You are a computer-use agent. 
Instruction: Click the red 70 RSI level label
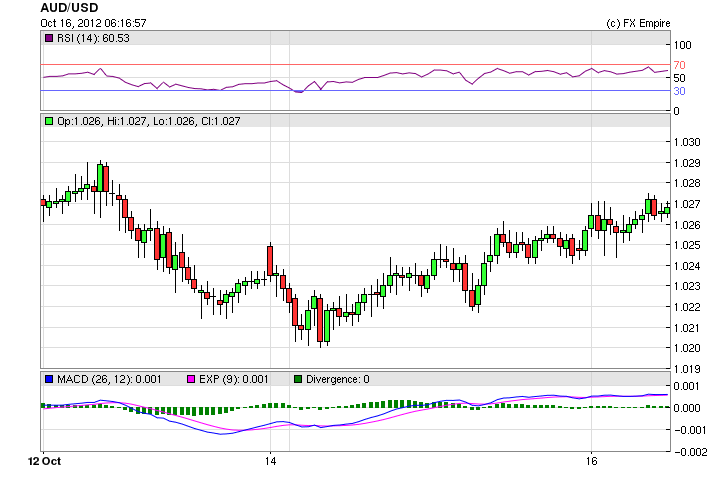679,65
